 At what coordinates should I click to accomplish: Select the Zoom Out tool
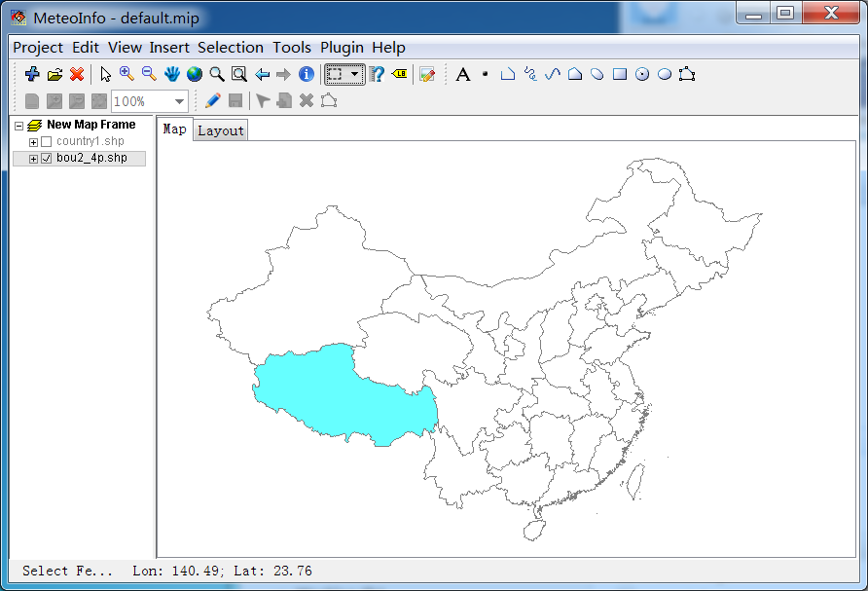(149, 74)
